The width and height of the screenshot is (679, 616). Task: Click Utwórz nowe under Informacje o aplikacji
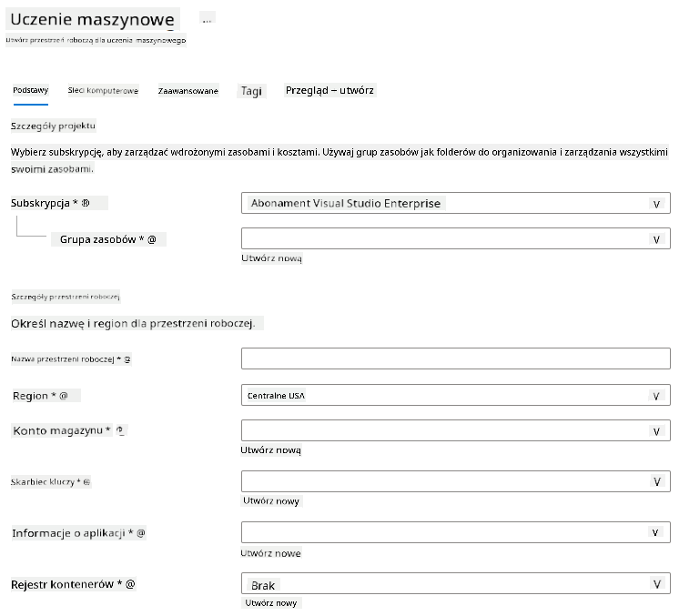[270, 553]
